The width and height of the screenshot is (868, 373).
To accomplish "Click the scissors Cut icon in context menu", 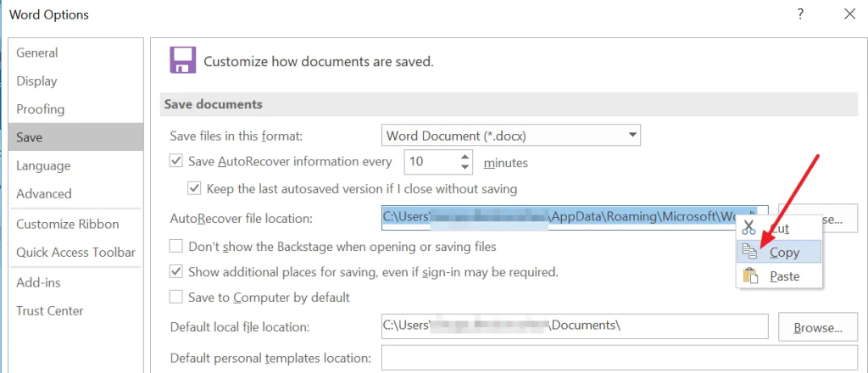I will tap(749, 228).
